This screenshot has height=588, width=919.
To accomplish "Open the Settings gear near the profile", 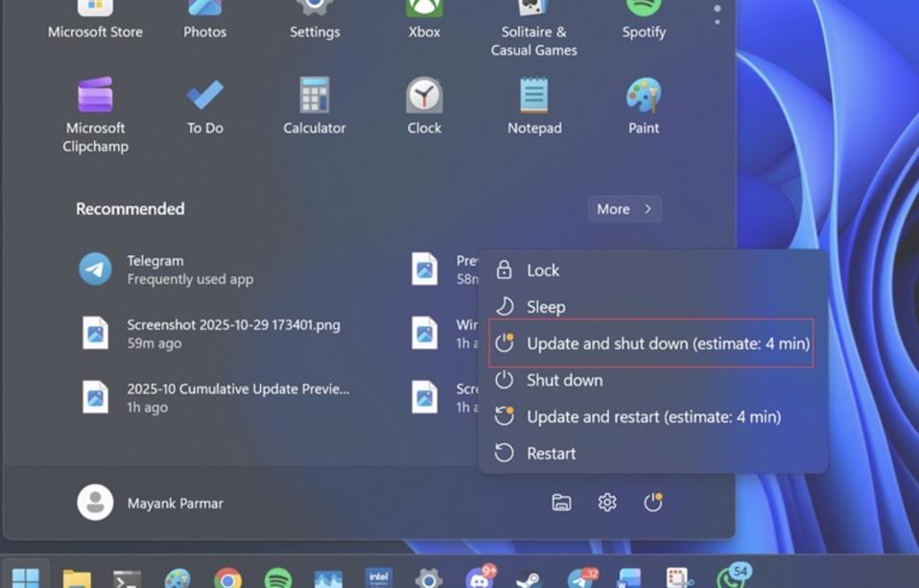I will pos(606,502).
